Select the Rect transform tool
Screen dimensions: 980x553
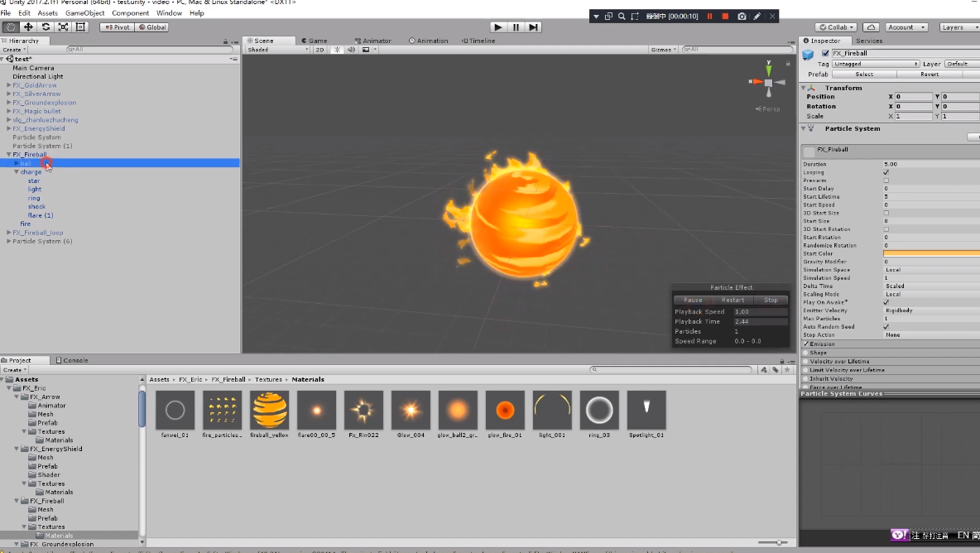(80, 26)
